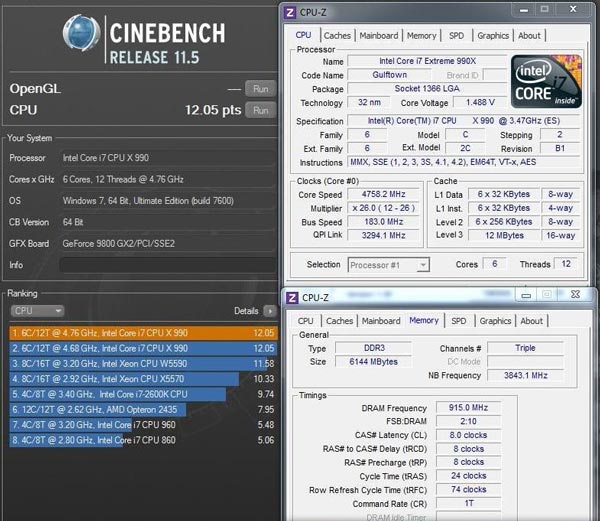Viewport: 600px width, 521px height.
Task: Click the Core Speed value 4758.2 MHz
Action: [383, 194]
